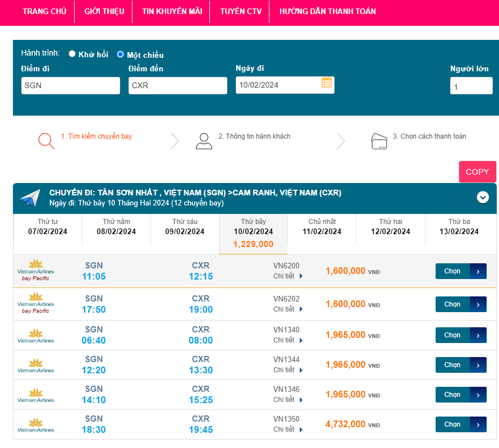Click the paper plane departure flight icon
499x448 pixels.
(x=30, y=198)
